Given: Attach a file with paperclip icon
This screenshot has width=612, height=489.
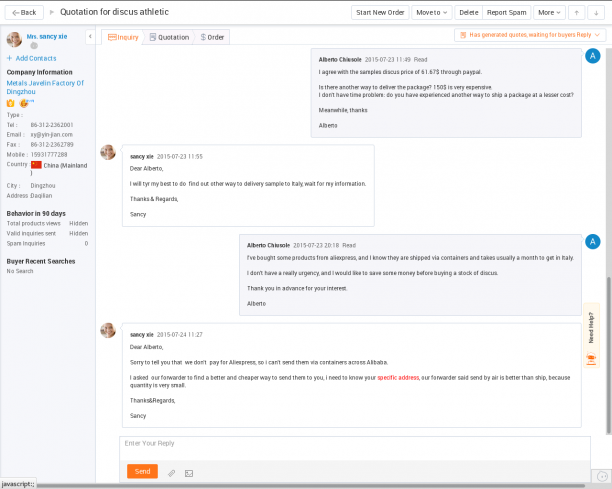Looking at the screenshot, I should point(171,473).
